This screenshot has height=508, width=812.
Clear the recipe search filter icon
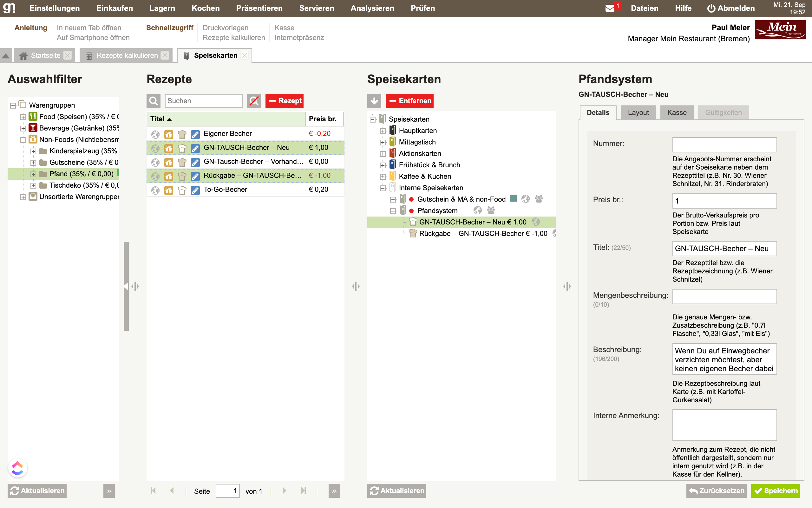point(254,101)
